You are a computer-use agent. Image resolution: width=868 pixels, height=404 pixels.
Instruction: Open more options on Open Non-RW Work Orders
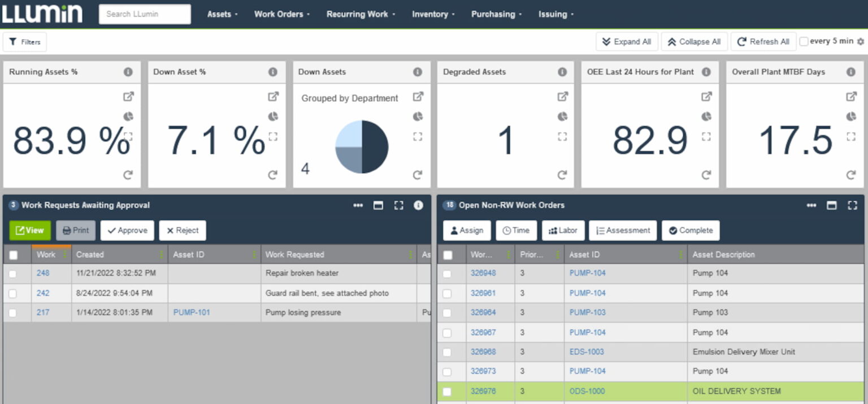pyautogui.click(x=811, y=205)
